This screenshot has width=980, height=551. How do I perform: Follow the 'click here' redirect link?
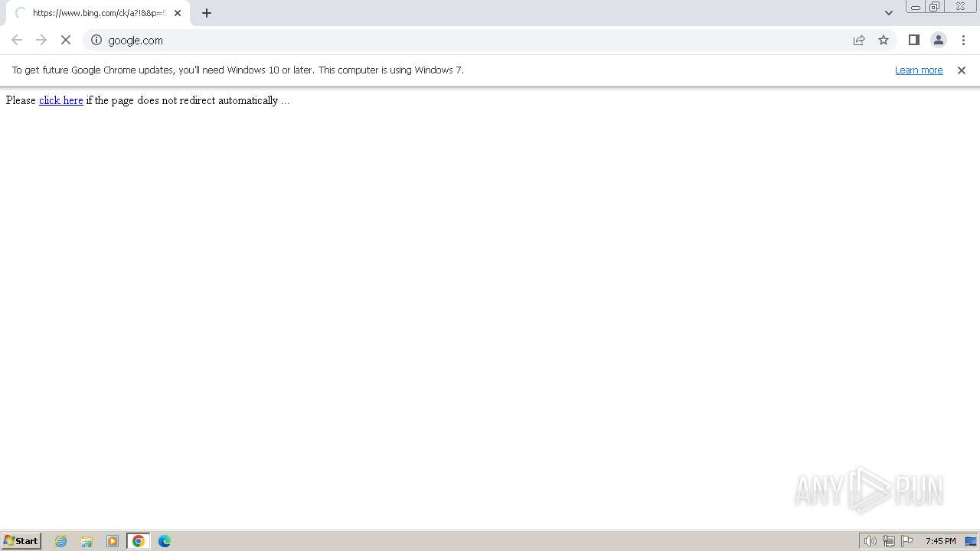coord(61,100)
